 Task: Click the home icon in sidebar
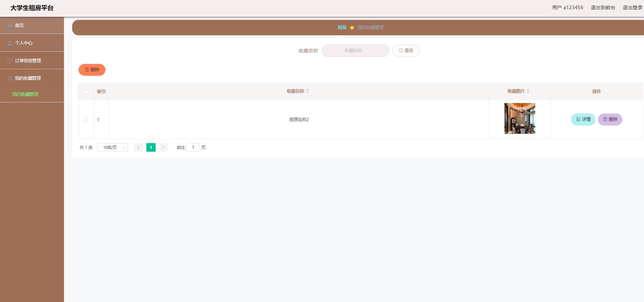[x=10, y=26]
